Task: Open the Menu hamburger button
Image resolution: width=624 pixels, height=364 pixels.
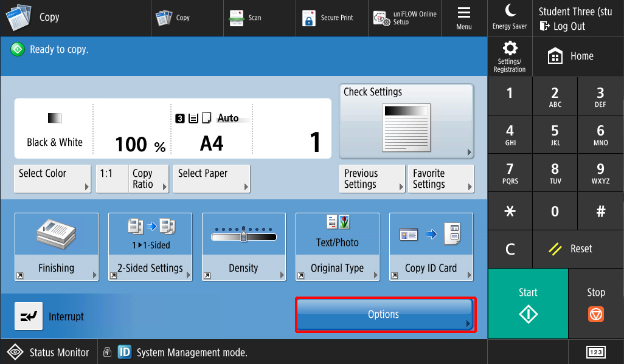Action: 464,18
